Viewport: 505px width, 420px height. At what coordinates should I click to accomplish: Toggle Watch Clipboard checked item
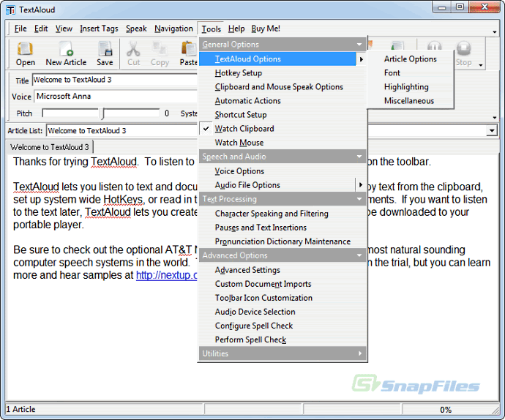point(283,129)
